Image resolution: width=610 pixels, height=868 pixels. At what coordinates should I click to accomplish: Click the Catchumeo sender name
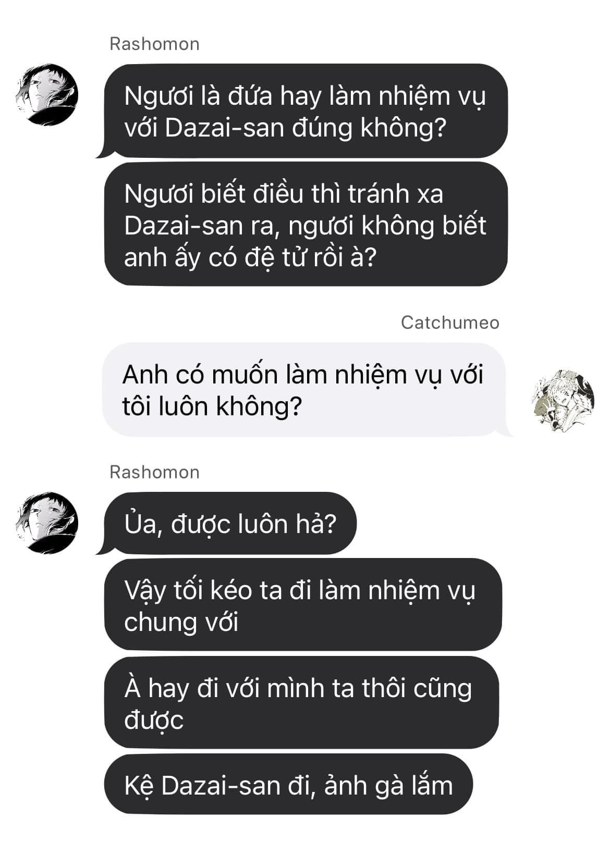pos(450,323)
